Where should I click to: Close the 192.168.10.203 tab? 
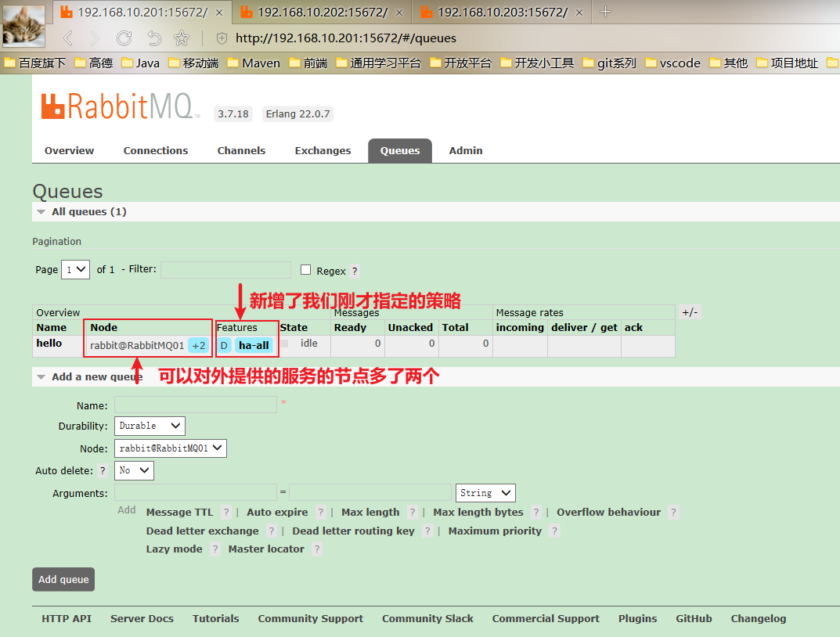pyautogui.click(x=579, y=13)
